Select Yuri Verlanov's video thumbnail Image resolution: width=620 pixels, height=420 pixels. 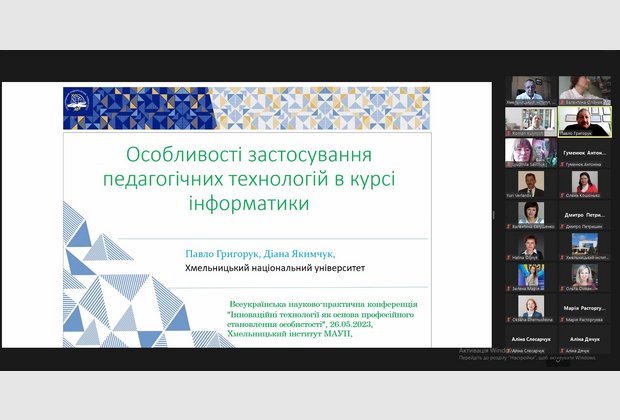click(530, 183)
